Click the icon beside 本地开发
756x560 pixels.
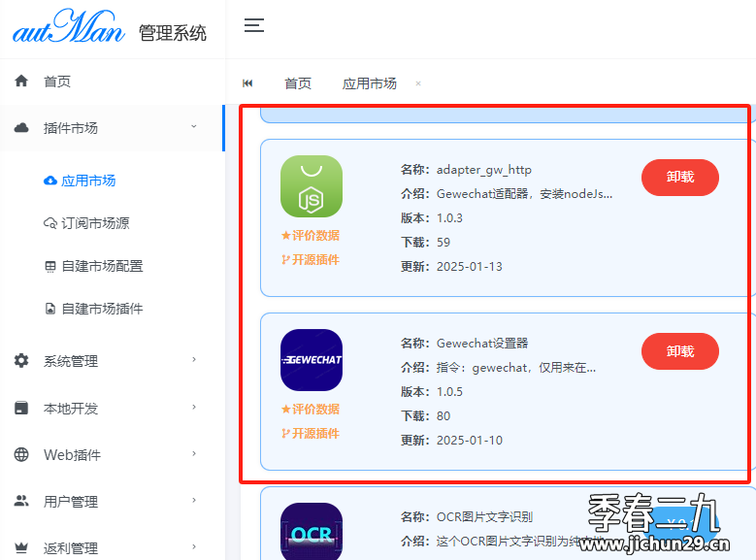[21, 408]
